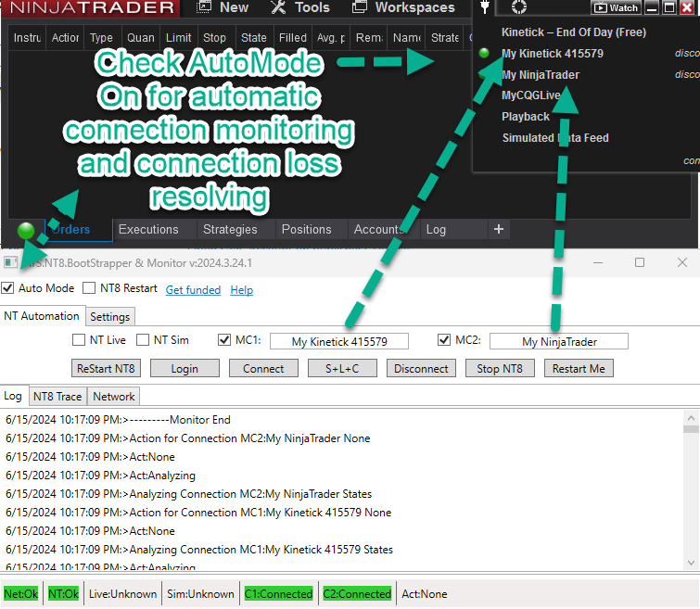Switch to the Strategies tab
This screenshot has height=609, width=700.
pyautogui.click(x=230, y=230)
